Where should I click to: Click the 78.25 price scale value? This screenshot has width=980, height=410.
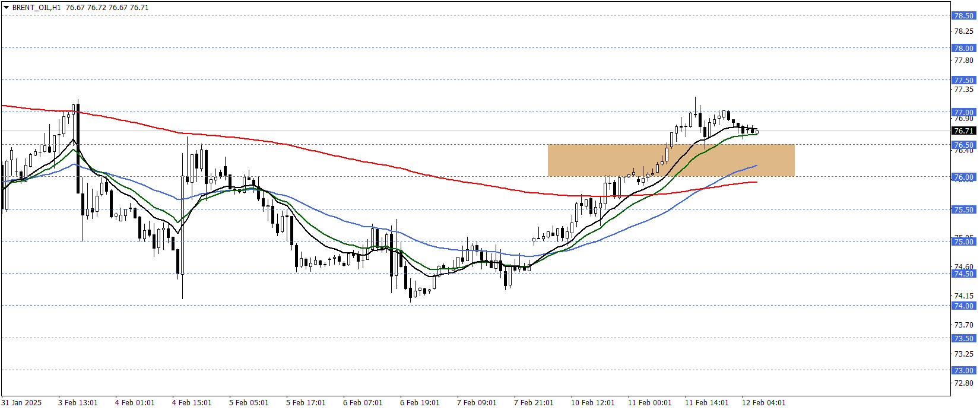click(963, 31)
